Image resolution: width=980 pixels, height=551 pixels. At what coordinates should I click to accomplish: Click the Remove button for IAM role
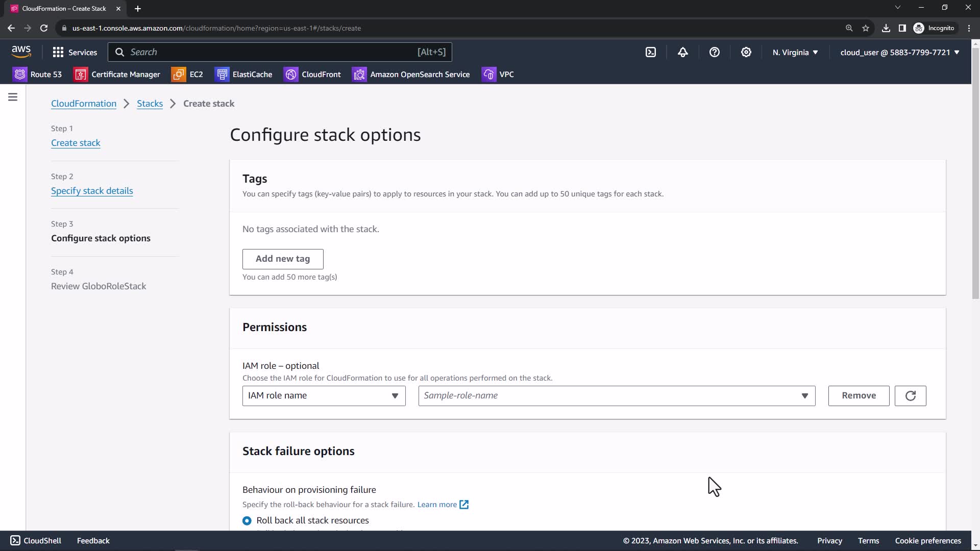click(859, 396)
